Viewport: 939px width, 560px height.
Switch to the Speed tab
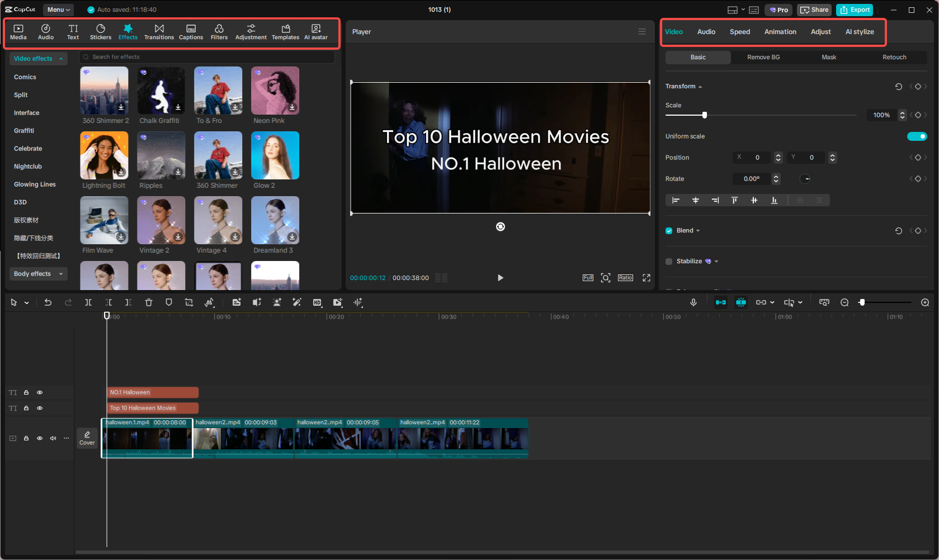tap(740, 32)
